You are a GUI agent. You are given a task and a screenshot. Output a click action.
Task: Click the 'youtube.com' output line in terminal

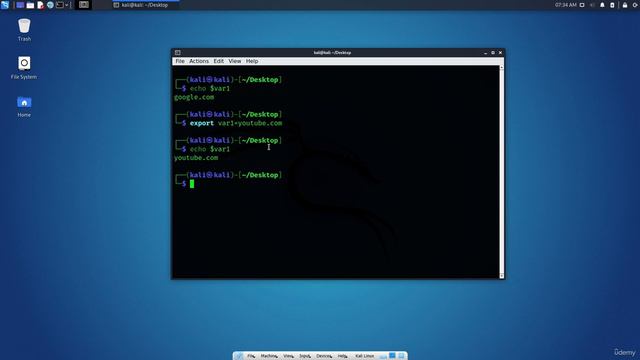tap(196, 158)
